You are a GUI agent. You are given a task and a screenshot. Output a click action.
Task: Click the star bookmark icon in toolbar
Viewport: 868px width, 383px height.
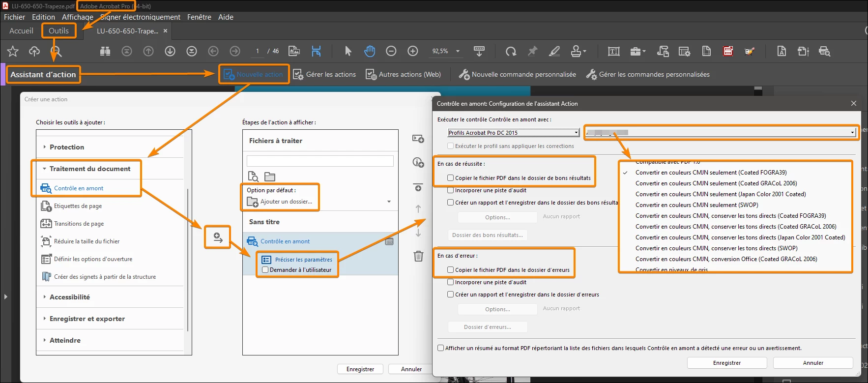(x=13, y=51)
